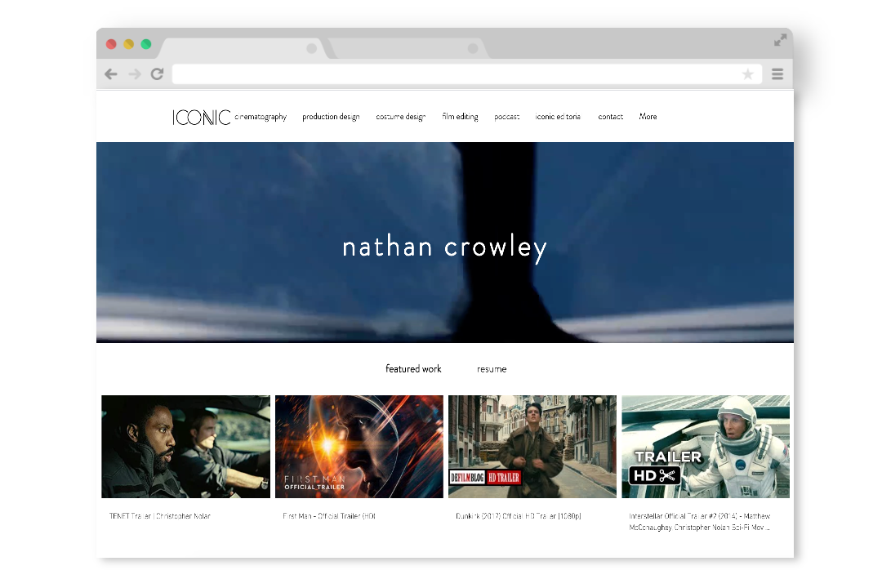Toggle fullscreen with the expand arrows icon
This screenshot has height=588, width=882.
pos(781,40)
